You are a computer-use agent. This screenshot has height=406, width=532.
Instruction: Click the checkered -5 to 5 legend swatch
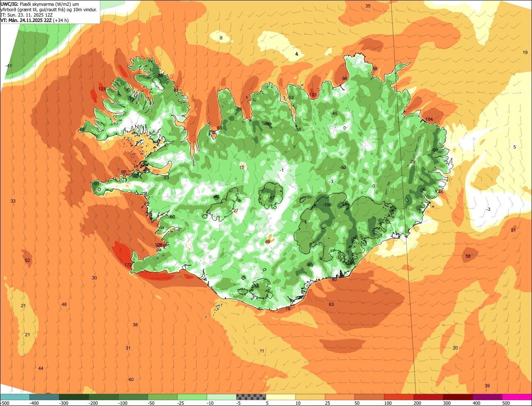[x=251, y=397]
